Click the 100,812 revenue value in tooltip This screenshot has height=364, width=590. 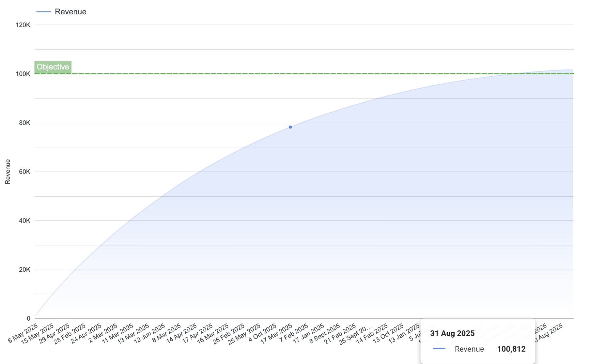tap(511, 349)
